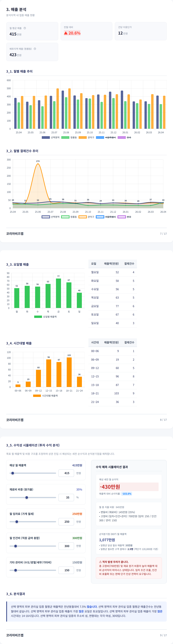
Task: Click the 금 bar labeled 77 in 요일별 chart
Action: pyautogui.click(x=58, y=293)
